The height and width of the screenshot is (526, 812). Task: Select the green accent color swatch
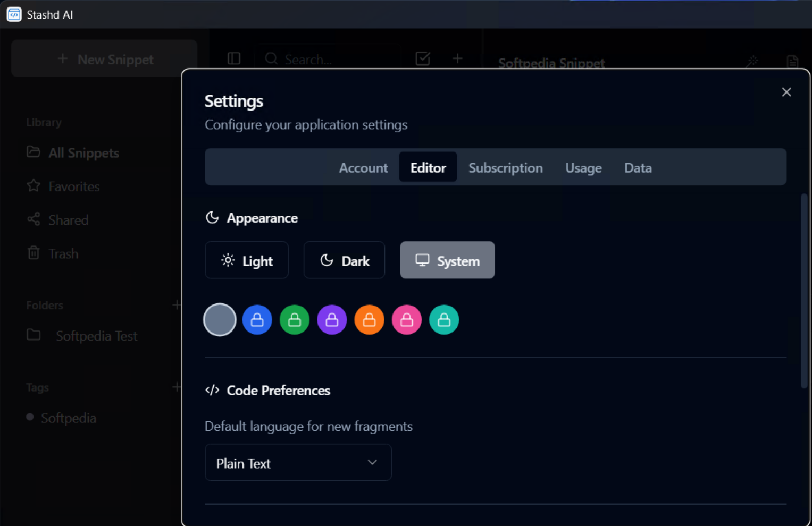click(294, 319)
